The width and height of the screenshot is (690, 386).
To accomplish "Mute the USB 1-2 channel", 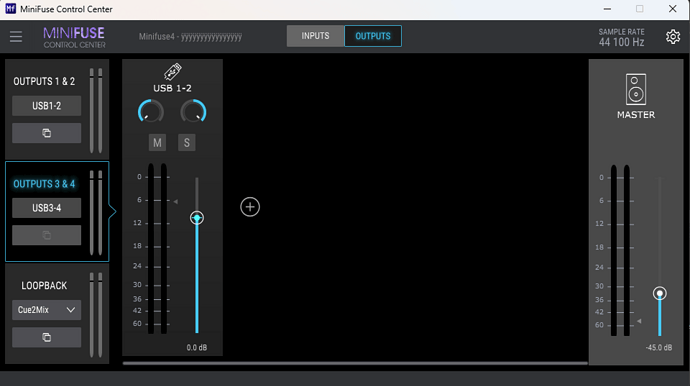I will coord(157,143).
